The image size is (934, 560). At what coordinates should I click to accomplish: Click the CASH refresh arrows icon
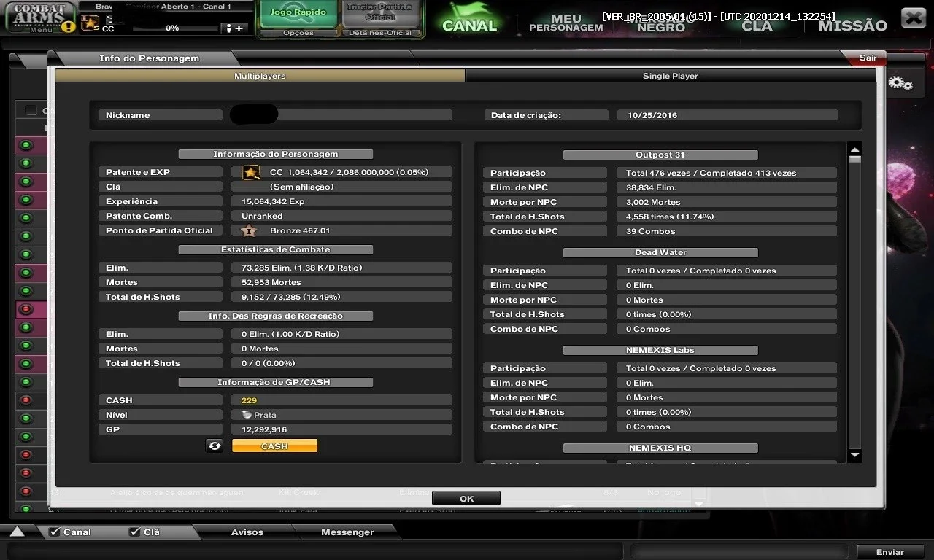215,446
